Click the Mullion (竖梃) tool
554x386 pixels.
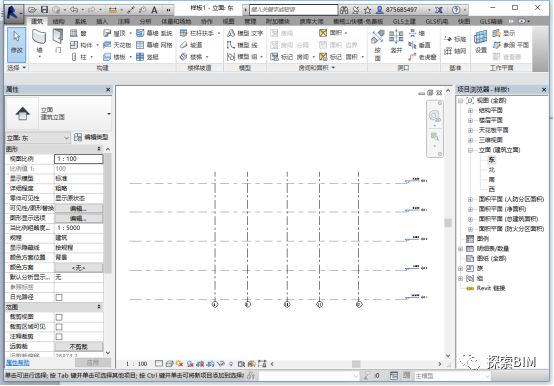(x=147, y=57)
